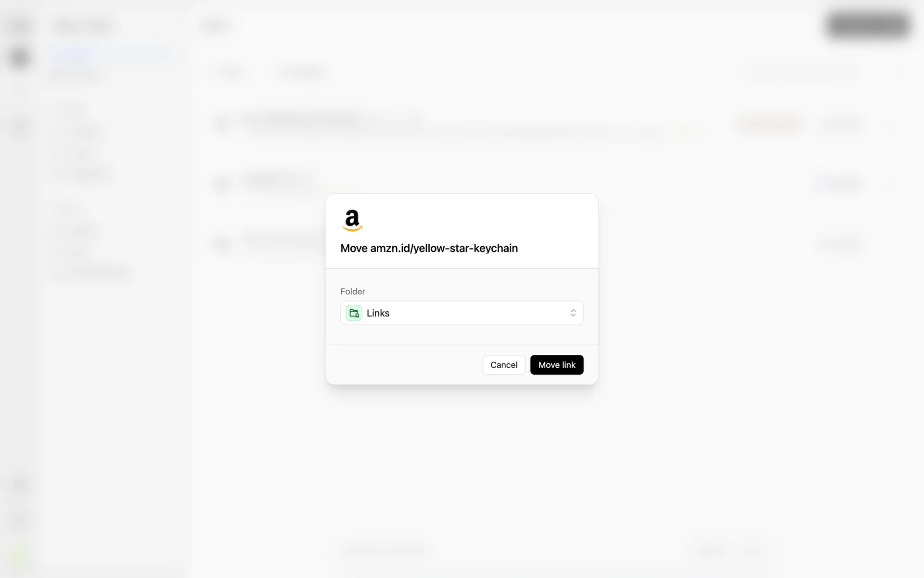
Task: Click the Amazon logo in the dialog
Action: 352,221
